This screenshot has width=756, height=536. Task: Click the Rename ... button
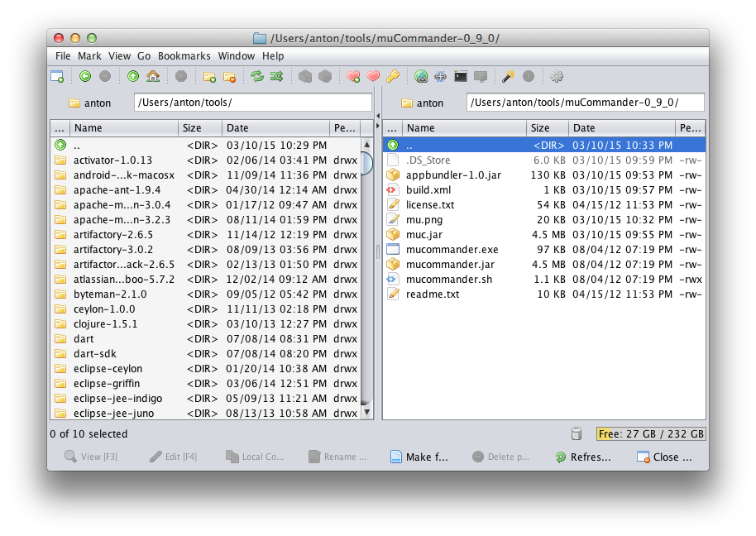pyautogui.click(x=337, y=457)
